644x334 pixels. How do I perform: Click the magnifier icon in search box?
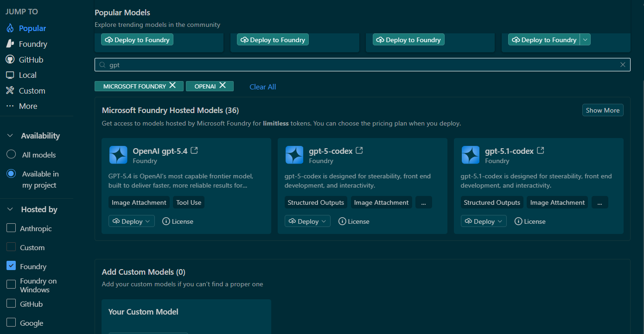coord(102,65)
